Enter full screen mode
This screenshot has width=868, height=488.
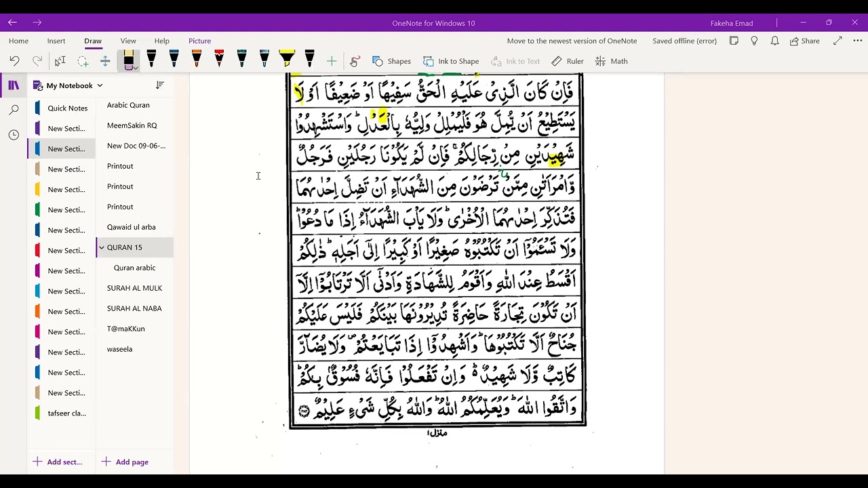point(837,41)
